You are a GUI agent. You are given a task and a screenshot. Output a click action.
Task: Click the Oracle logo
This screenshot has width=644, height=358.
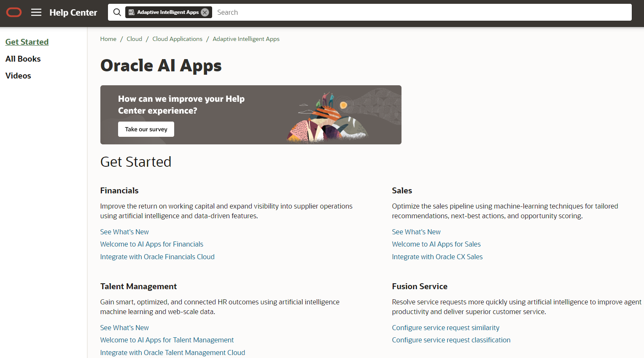pyautogui.click(x=13, y=12)
